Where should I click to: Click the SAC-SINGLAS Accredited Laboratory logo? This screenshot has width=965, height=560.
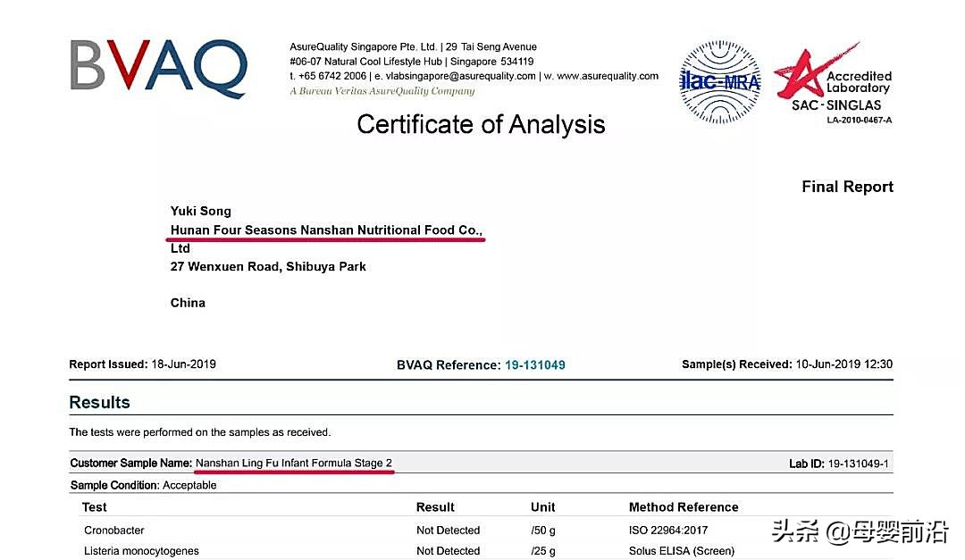pos(833,83)
